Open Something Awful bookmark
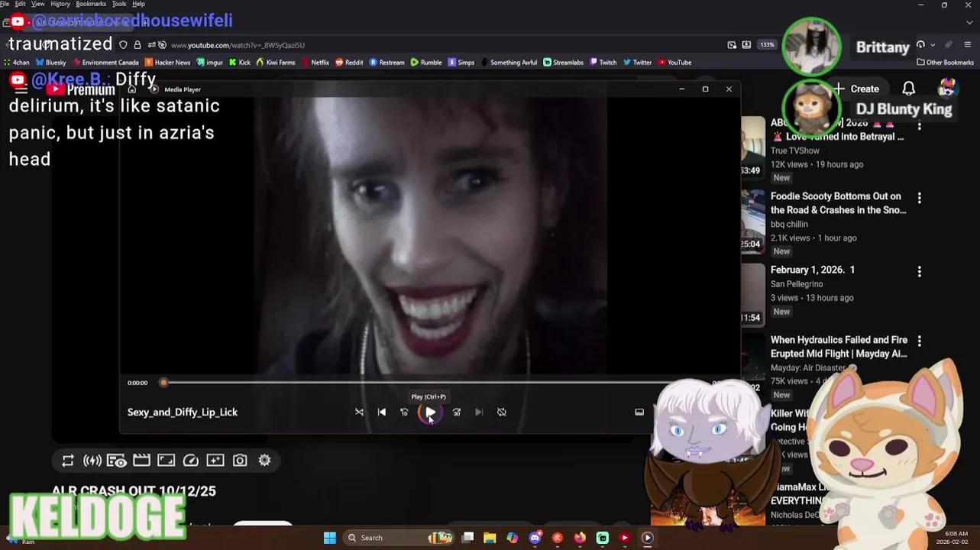 [509, 63]
